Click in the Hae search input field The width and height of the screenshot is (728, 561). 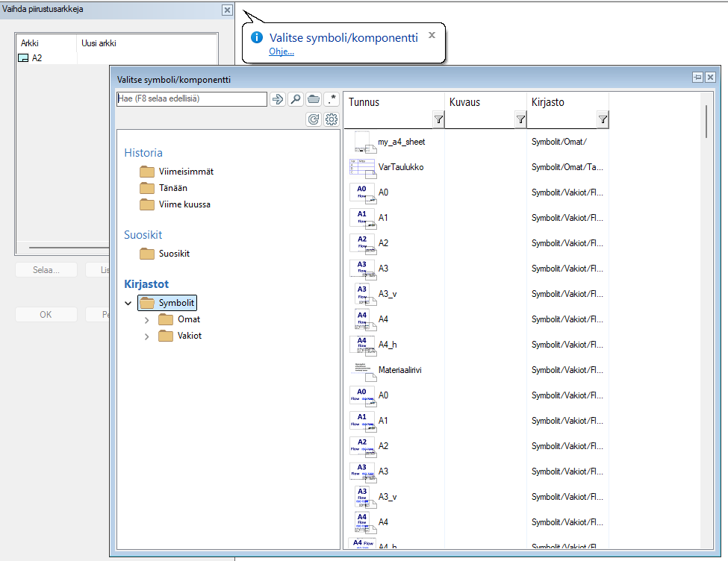point(191,98)
